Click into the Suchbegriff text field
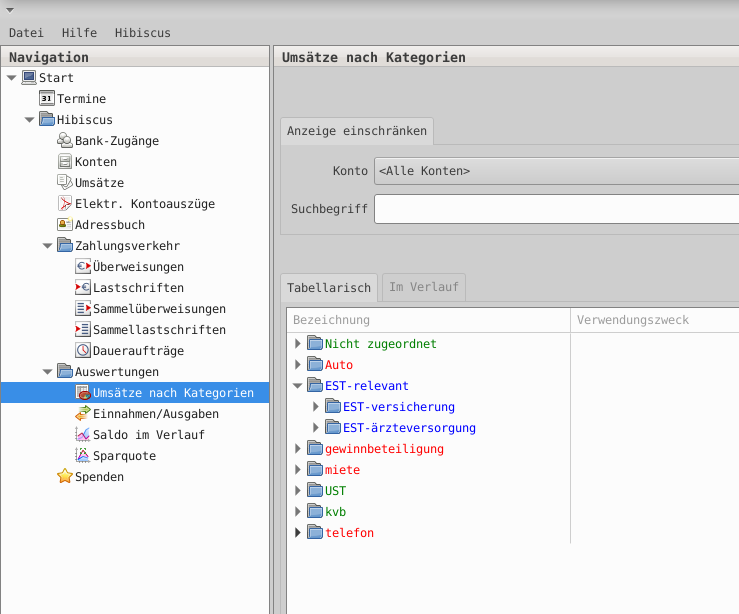The image size is (739, 614). (x=556, y=209)
